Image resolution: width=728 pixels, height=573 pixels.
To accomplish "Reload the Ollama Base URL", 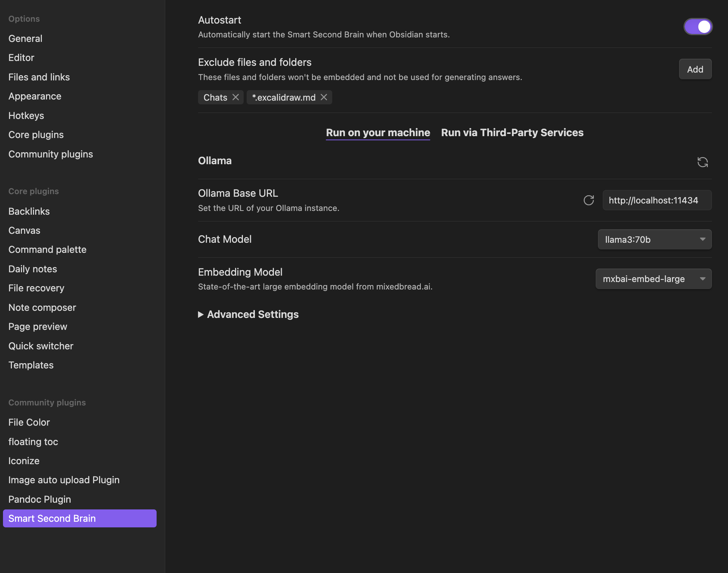I will pyautogui.click(x=589, y=200).
